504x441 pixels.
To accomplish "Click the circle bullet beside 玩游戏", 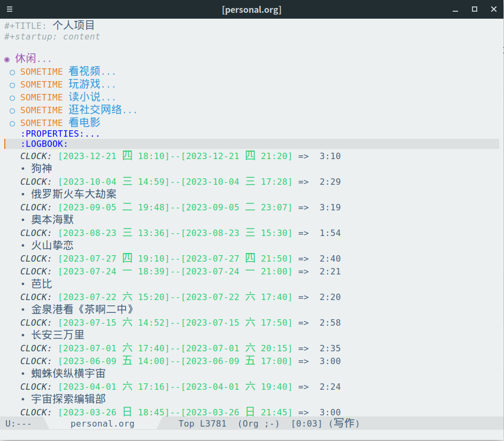I will point(12,85).
